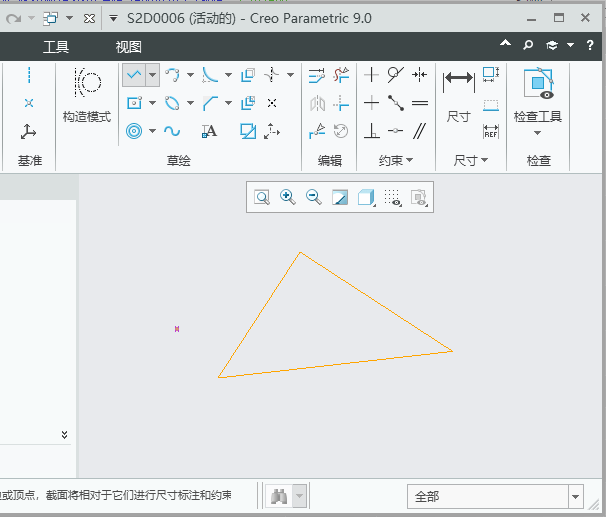Collapse the ribbon with the caret icon

click(505, 44)
